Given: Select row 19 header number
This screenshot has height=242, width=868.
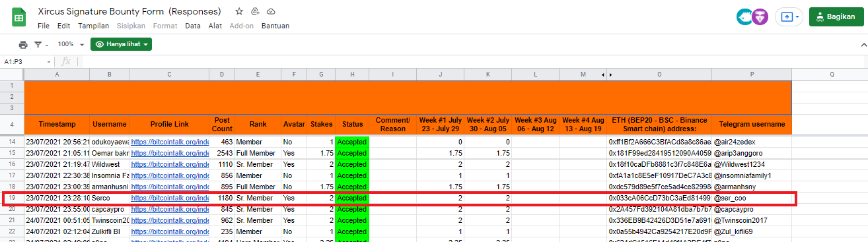Looking at the screenshot, I should point(12,198).
